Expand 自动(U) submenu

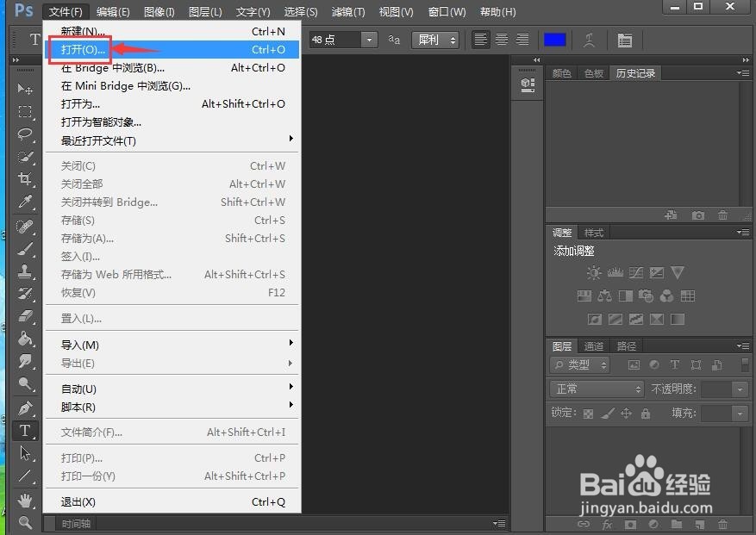(x=172, y=389)
